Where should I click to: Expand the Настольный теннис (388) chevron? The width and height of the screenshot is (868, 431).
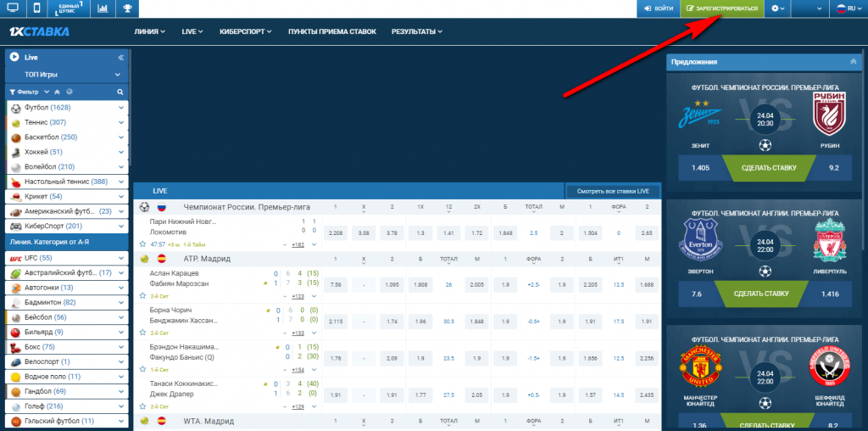click(120, 182)
